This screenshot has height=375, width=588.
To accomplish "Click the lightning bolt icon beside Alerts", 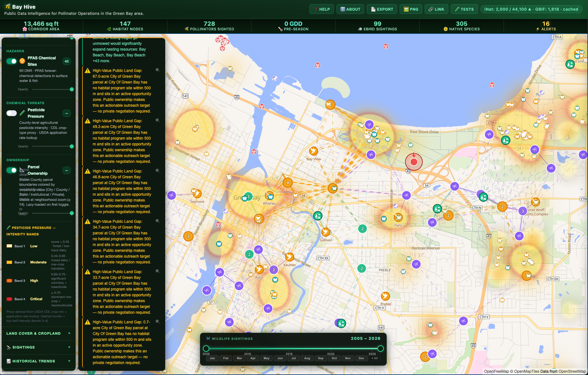I will (x=537, y=29).
